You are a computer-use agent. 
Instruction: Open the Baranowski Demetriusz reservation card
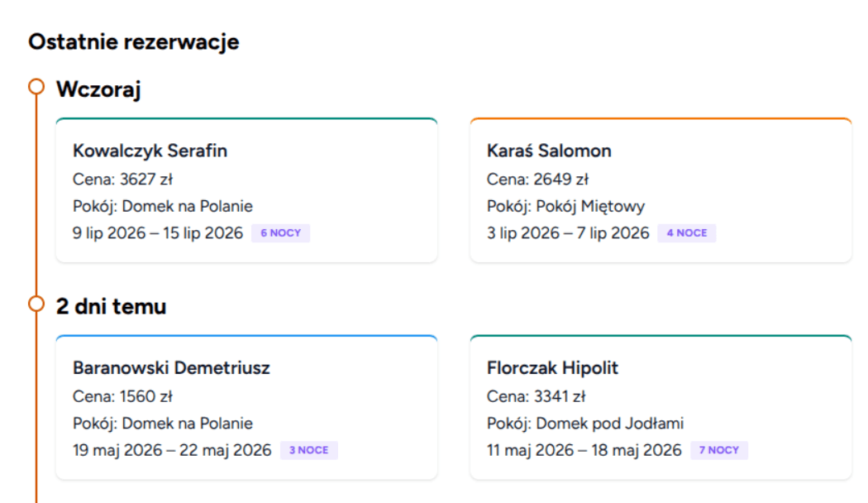[246, 404]
